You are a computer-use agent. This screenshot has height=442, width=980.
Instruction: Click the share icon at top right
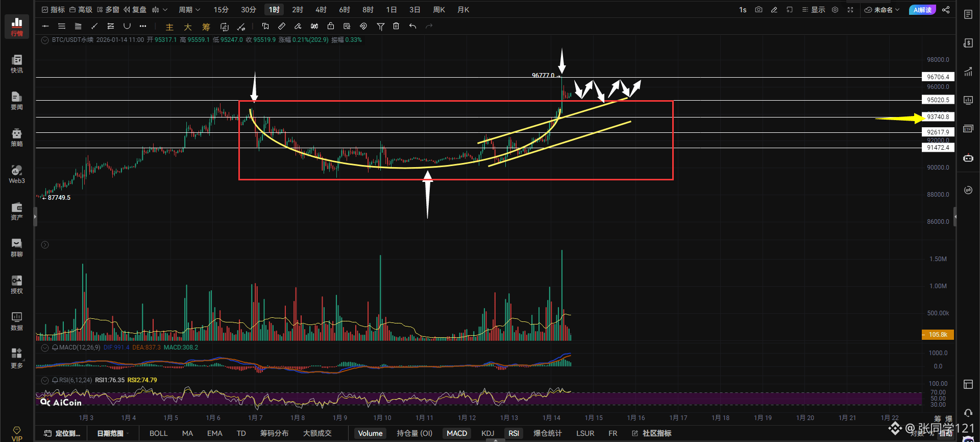pyautogui.click(x=946, y=10)
